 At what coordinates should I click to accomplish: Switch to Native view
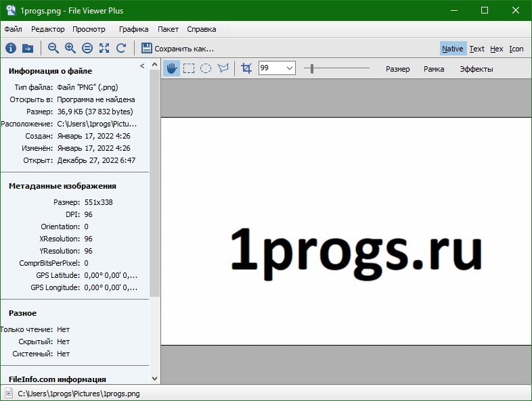click(x=453, y=49)
